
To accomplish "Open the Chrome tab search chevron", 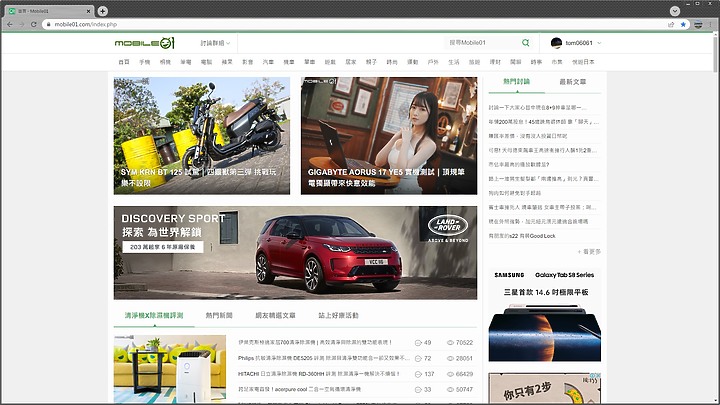I will point(675,11).
